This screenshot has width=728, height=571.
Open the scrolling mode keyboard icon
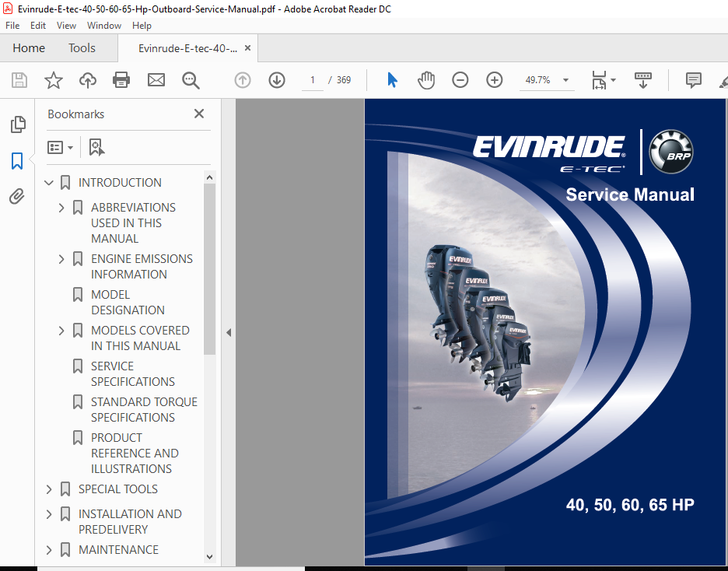[x=643, y=80]
